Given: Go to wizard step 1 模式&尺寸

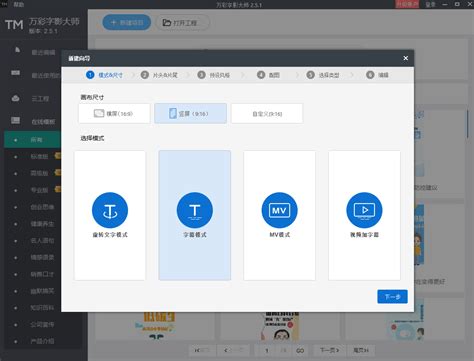Looking at the screenshot, I should [104, 75].
